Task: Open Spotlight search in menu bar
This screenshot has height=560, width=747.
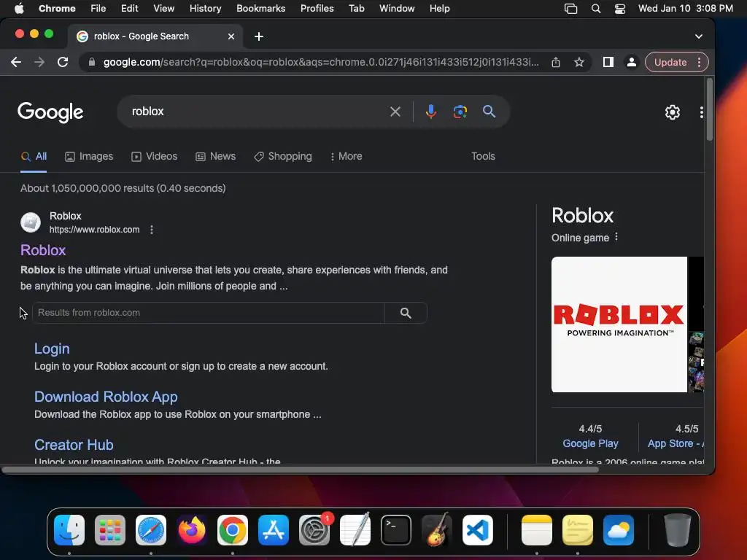Action: [595, 9]
